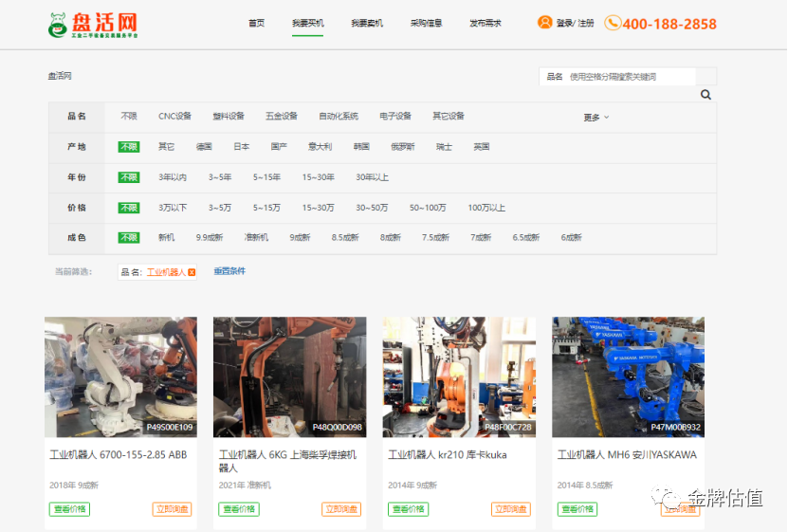Filter price by 5~15万
The width and height of the screenshot is (788, 532).
coord(266,208)
